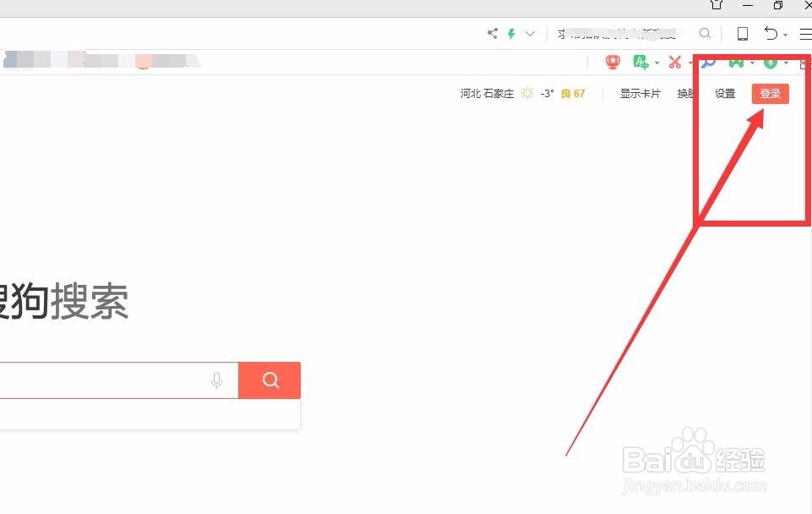This screenshot has width=812, height=514.
Task: Click the air quality 良 67 indicator
Action: click(573, 94)
